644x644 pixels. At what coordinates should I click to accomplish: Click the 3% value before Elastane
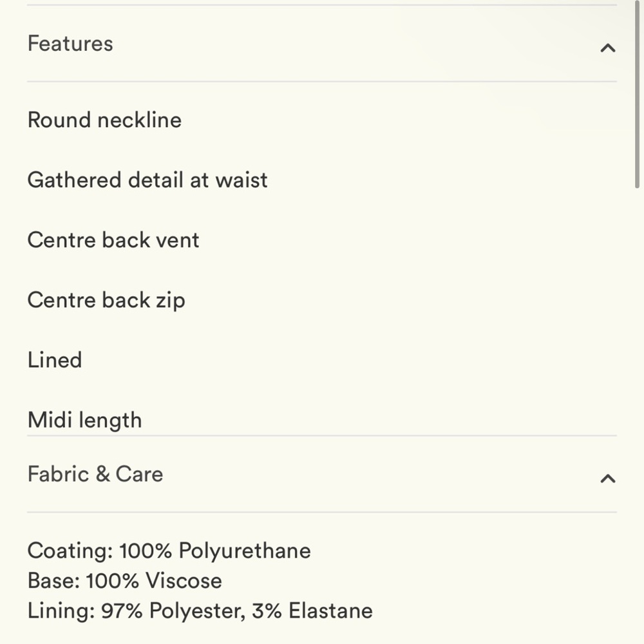tap(267, 611)
